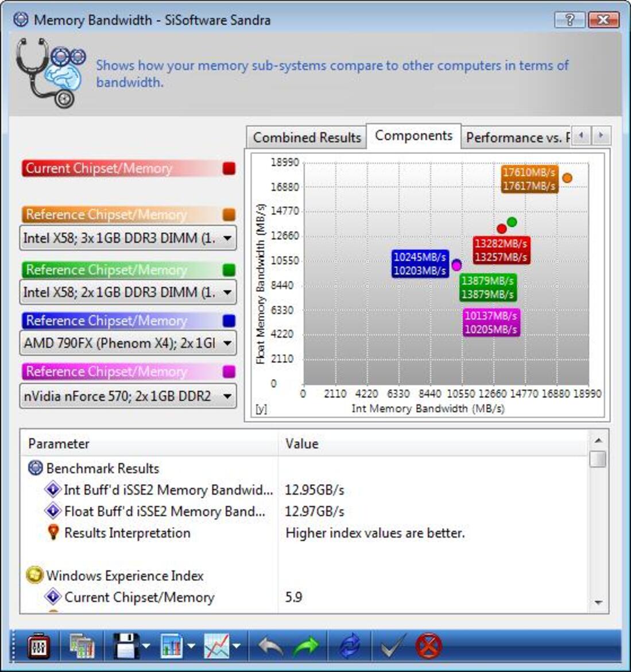Click the results list scroll down arrow
This screenshot has height=672, width=631.
click(598, 603)
